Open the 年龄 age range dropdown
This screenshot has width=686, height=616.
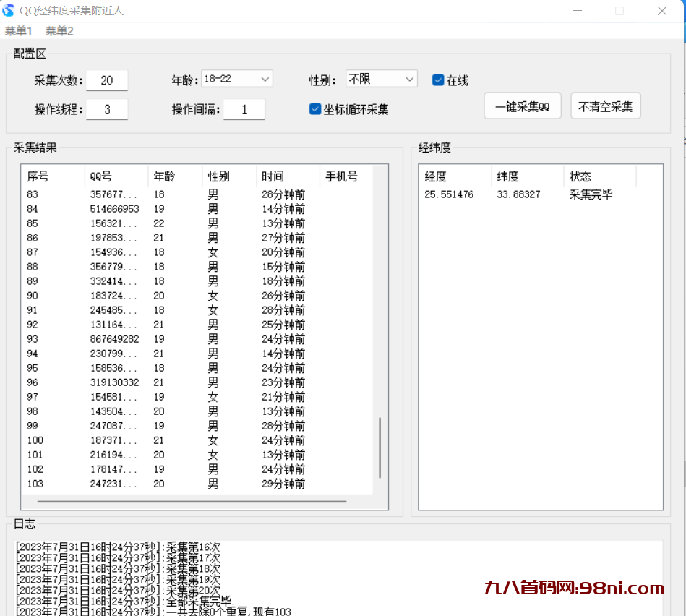[237, 79]
